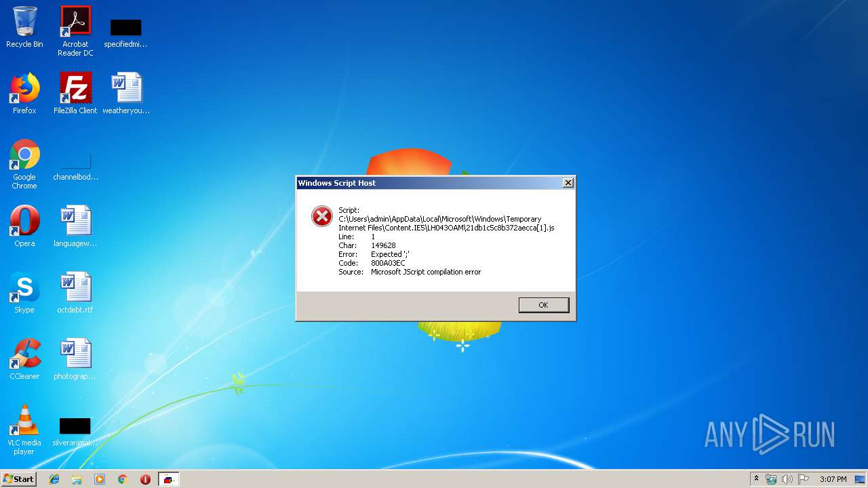Select the octdebt.rtf document icon

pyautogui.click(x=75, y=293)
